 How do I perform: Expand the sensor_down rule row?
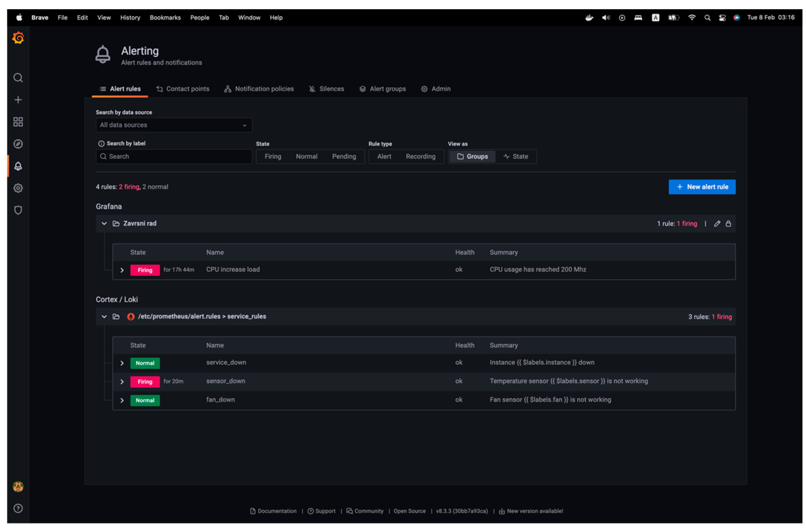(122, 382)
